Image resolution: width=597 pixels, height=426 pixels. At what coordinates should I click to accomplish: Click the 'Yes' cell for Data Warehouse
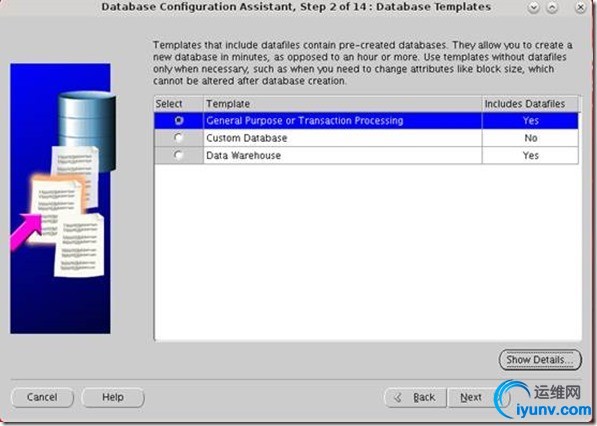(530, 155)
